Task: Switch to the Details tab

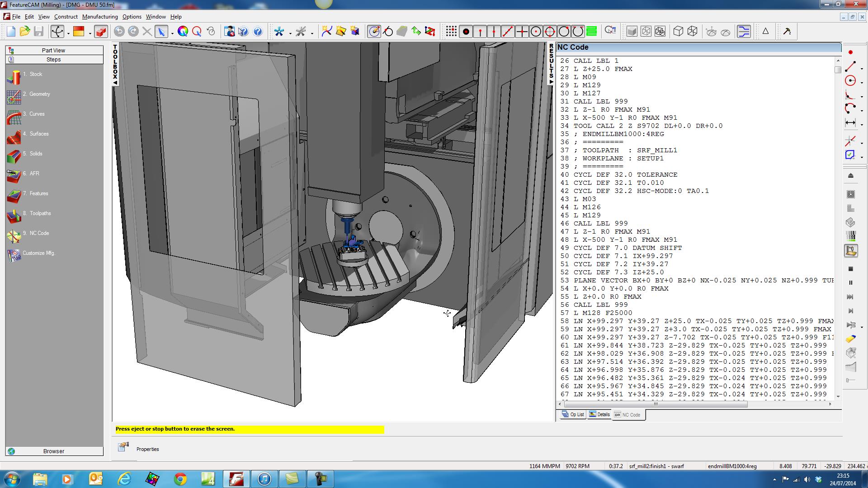Action: [x=599, y=414]
